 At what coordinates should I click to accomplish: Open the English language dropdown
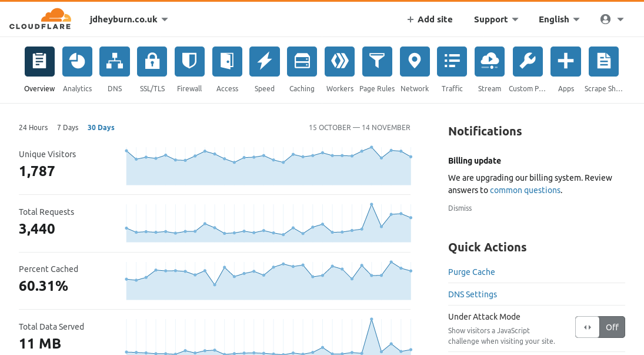tap(559, 19)
